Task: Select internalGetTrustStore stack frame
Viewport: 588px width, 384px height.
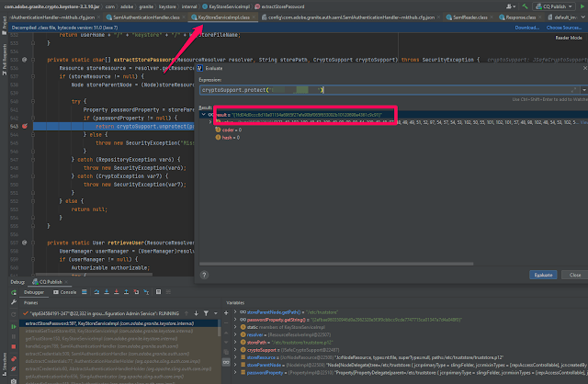Action: click(x=119, y=331)
